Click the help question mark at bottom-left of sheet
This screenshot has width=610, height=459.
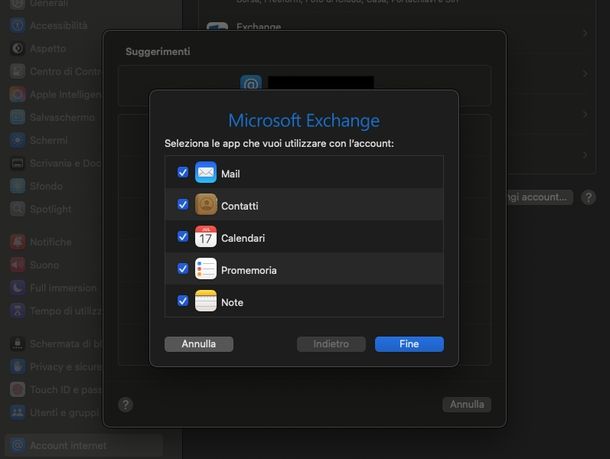pyautogui.click(x=125, y=405)
